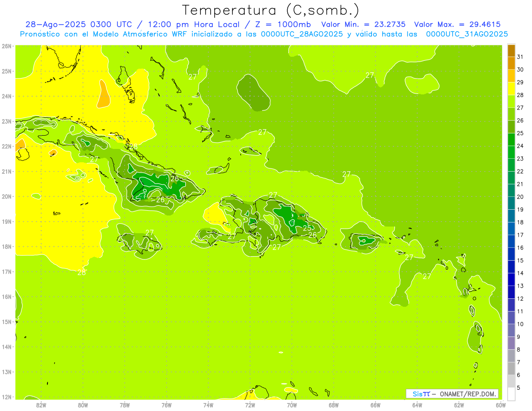Click the "60W" longitude axis label
The height and width of the screenshot is (411, 532).
click(501, 405)
